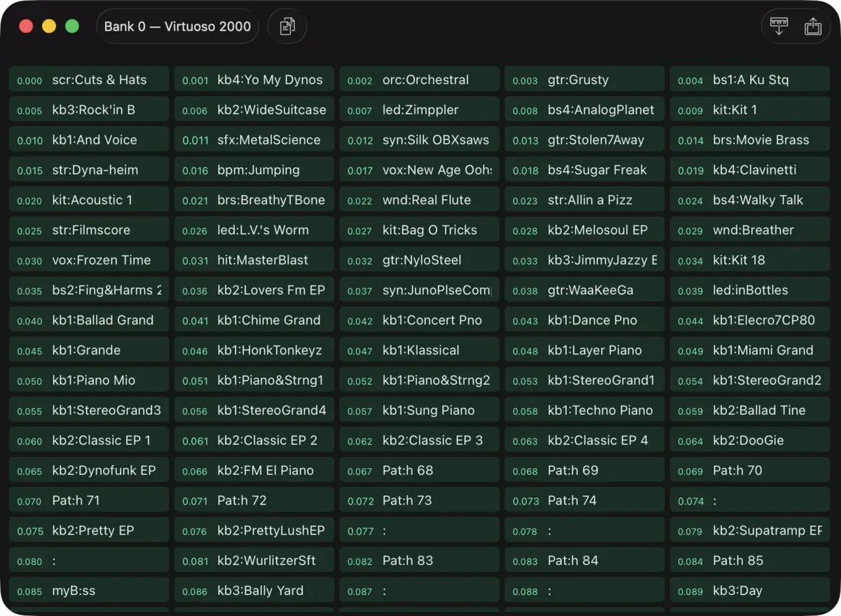Select gtr:WaaKeeGa patch
This screenshot has height=616, width=841.
point(584,290)
